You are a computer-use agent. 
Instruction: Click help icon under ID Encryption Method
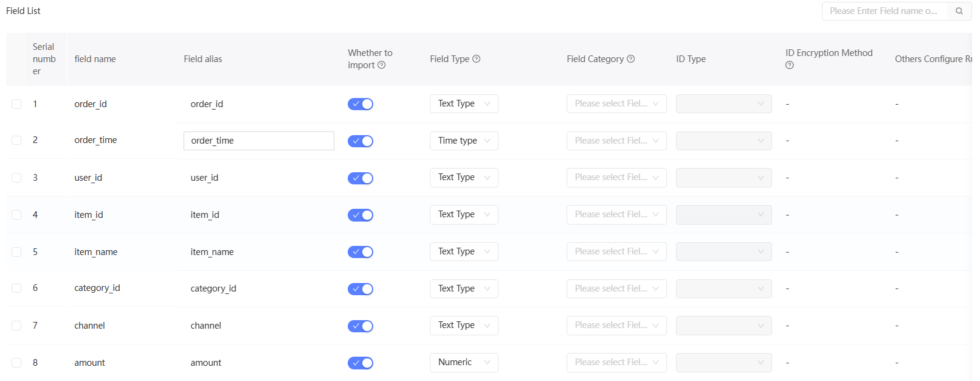point(790,65)
